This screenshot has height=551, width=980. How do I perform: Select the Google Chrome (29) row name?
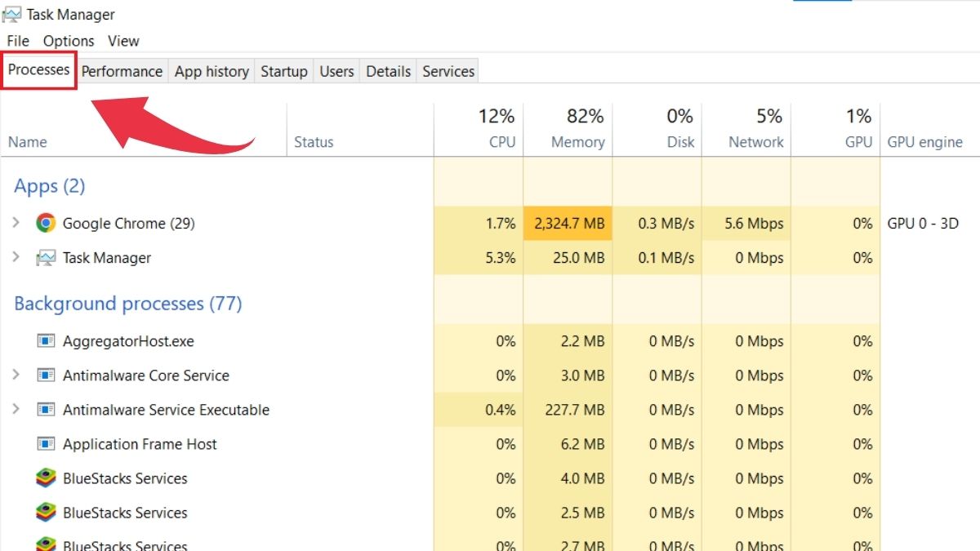[129, 224]
